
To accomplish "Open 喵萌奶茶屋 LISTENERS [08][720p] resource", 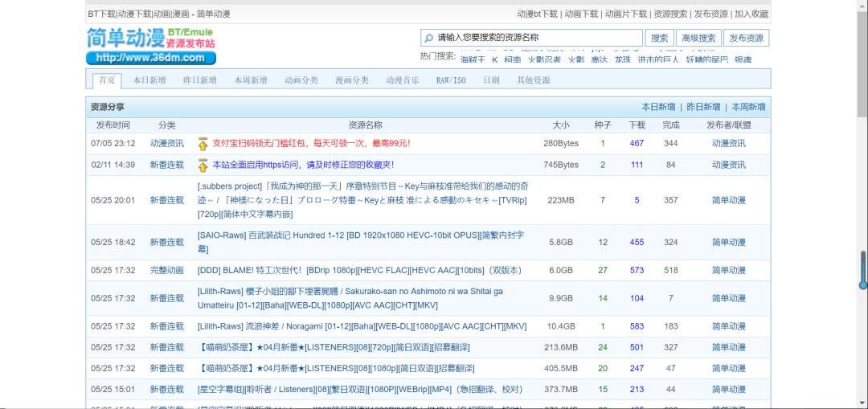I will 334,348.
